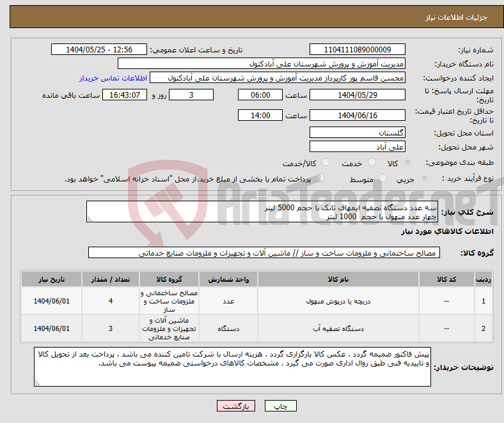Click the delivery city field علی آباد

pos(358,147)
